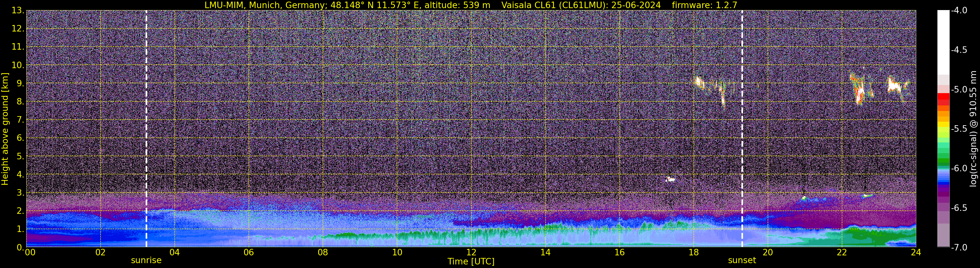This screenshot has height=268, width=980.
Task: Click the '10' time axis tick label
Action: [397, 252]
